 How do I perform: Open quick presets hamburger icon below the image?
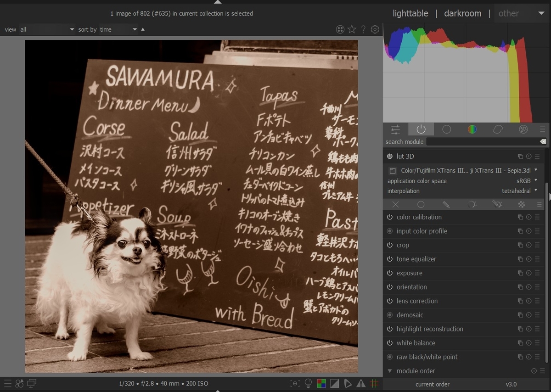(x=7, y=383)
